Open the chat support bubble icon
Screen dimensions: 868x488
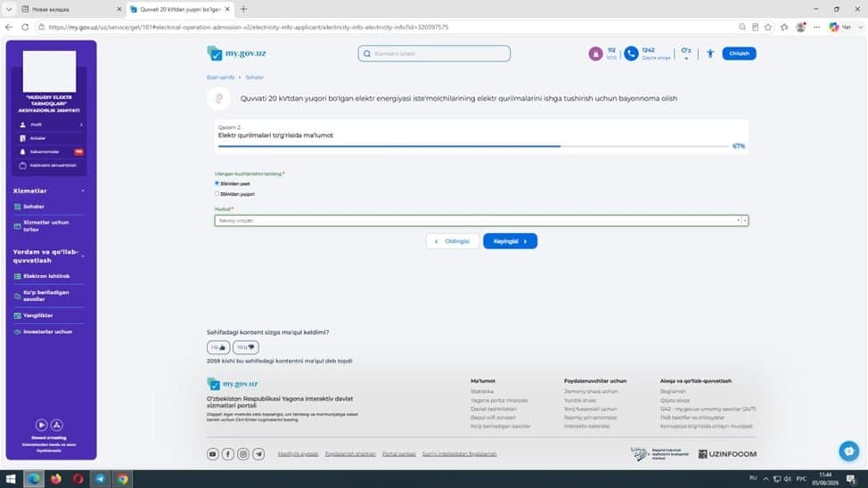[x=848, y=451]
